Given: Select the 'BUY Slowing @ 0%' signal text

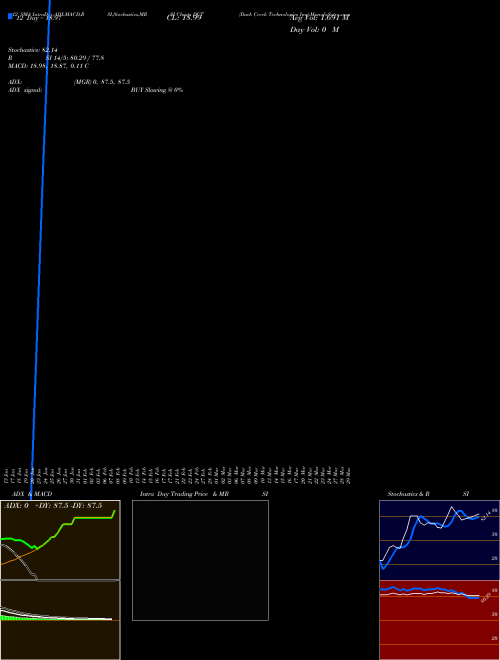Looking at the screenshot, I should click(157, 90).
